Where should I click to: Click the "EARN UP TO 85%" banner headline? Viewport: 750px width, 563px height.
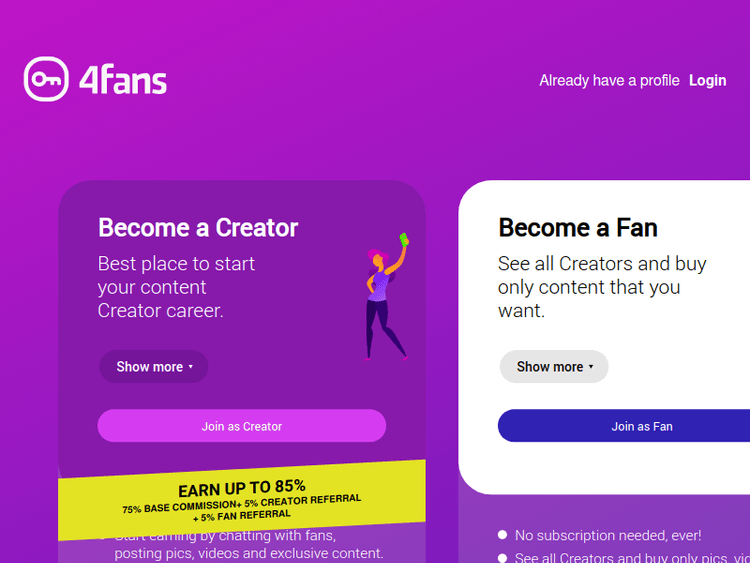tap(241, 489)
